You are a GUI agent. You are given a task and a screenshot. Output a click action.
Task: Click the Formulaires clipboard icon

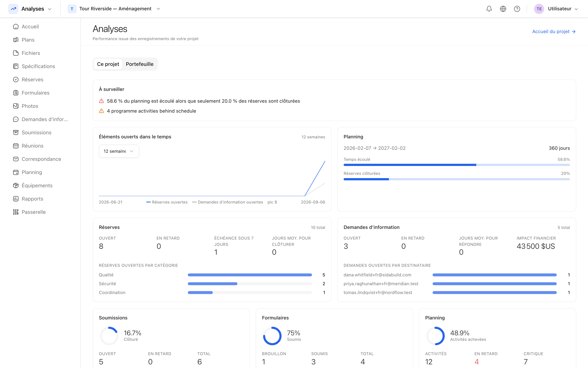[x=16, y=93]
